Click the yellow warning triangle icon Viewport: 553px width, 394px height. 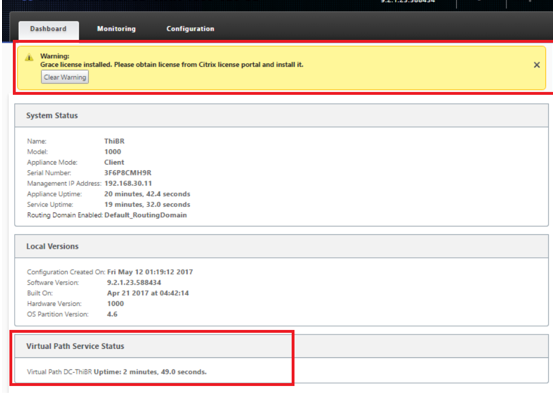coord(29,57)
